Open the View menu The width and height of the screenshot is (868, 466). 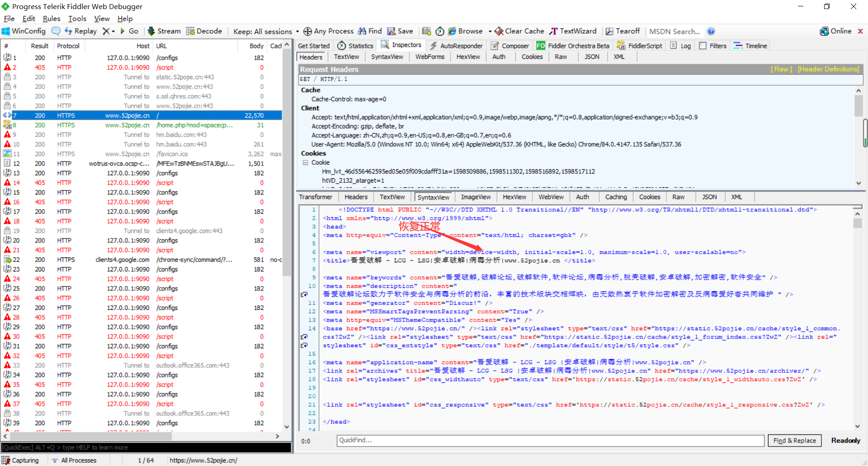[102, 19]
